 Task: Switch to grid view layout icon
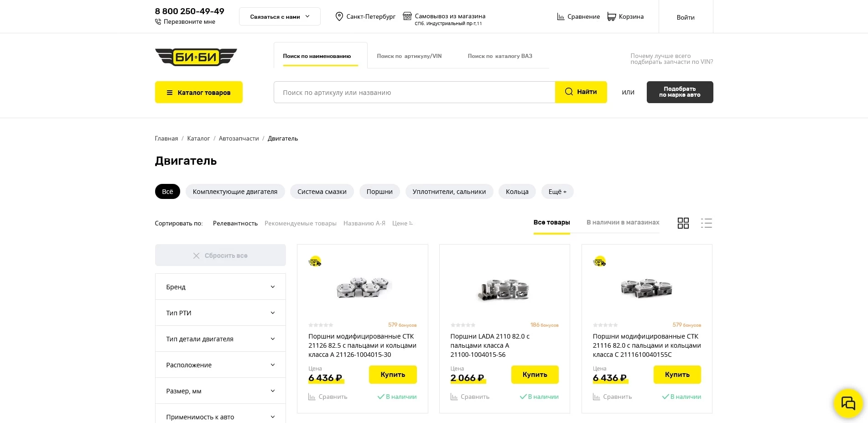click(x=683, y=223)
